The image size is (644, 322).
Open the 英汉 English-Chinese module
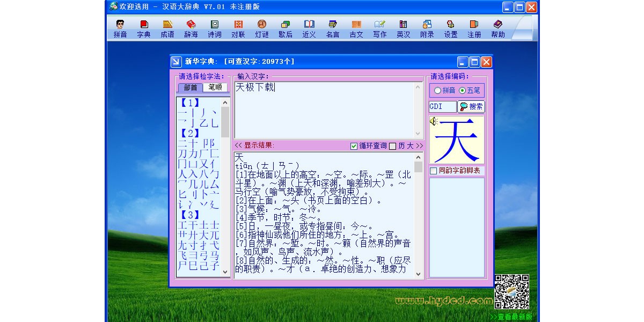click(404, 29)
